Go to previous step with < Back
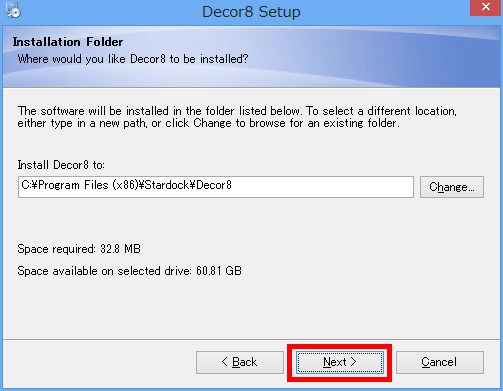 pyautogui.click(x=240, y=362)
